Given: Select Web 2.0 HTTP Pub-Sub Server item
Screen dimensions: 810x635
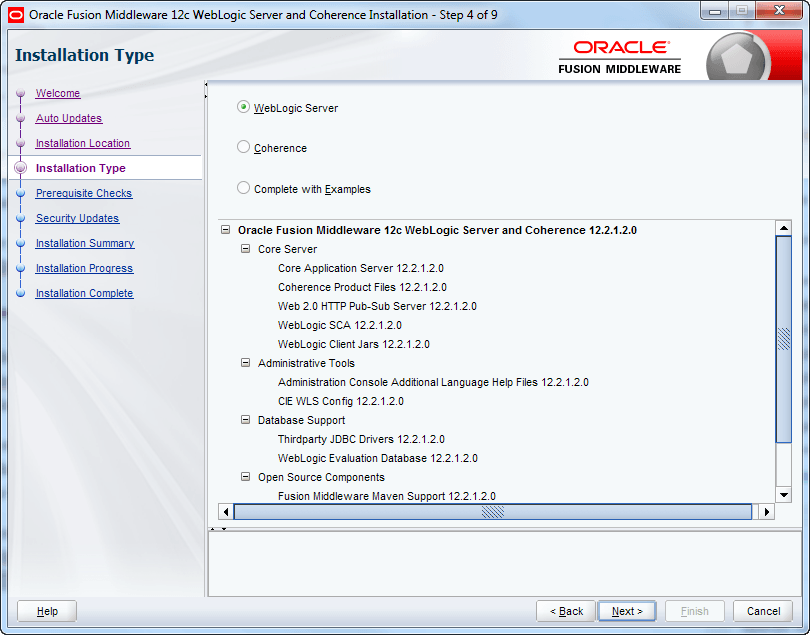Looking at the screenshot, I should click(377, 306).
